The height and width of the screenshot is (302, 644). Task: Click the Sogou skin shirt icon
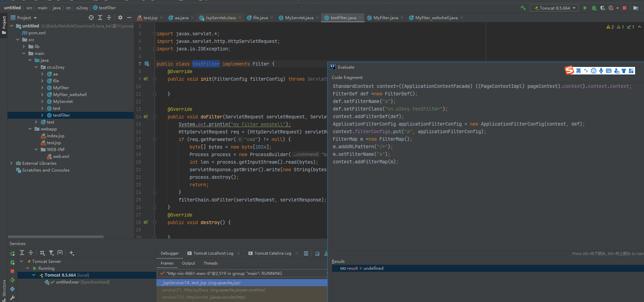(624, 71)
